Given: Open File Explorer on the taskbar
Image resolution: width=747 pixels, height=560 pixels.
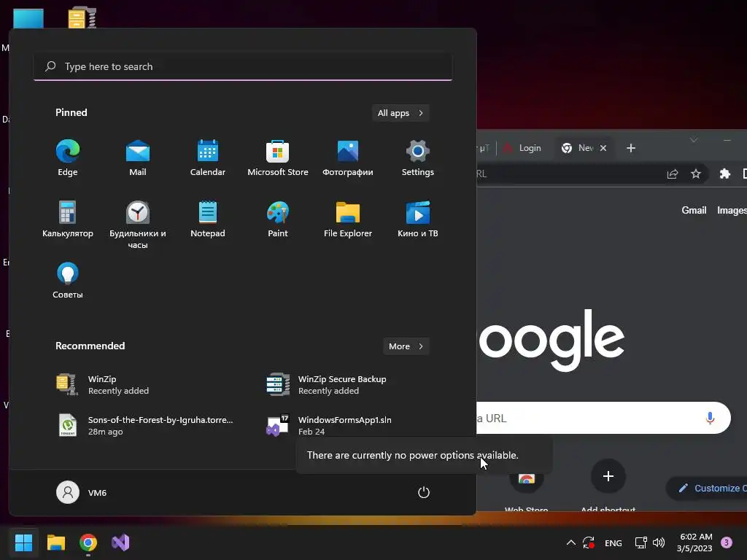Looking at the screenshot, I should pyautogui.click(x=55, y=542).
